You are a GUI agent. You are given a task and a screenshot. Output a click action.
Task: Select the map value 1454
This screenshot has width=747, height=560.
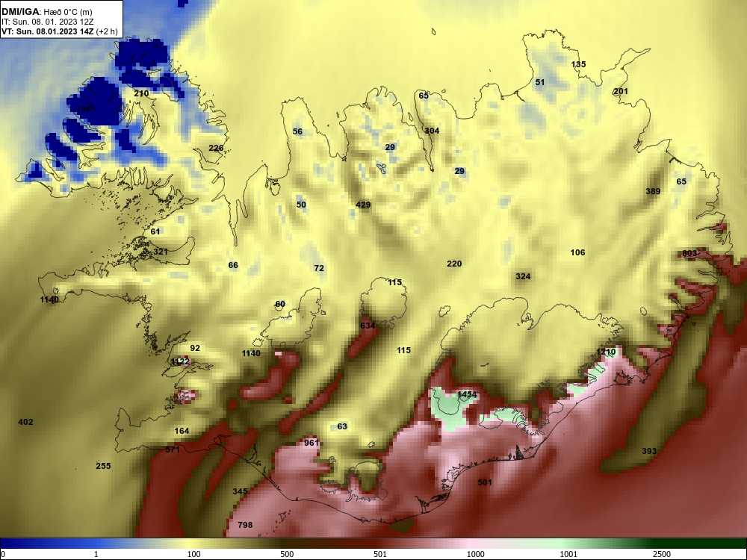(x=467, y=394)
